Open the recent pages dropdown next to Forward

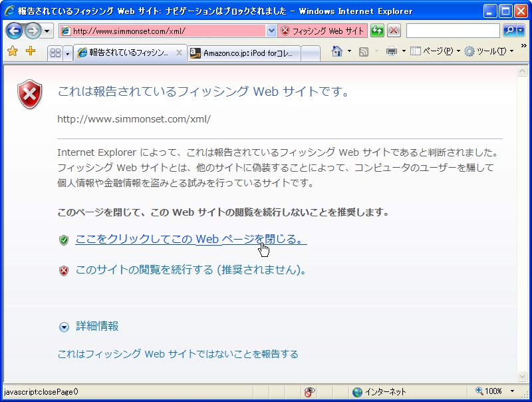click(47, 31)
